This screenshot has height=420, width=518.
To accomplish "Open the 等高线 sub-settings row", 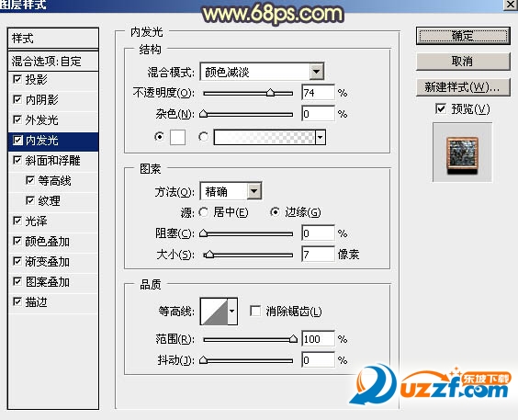I will pos(53,181).
